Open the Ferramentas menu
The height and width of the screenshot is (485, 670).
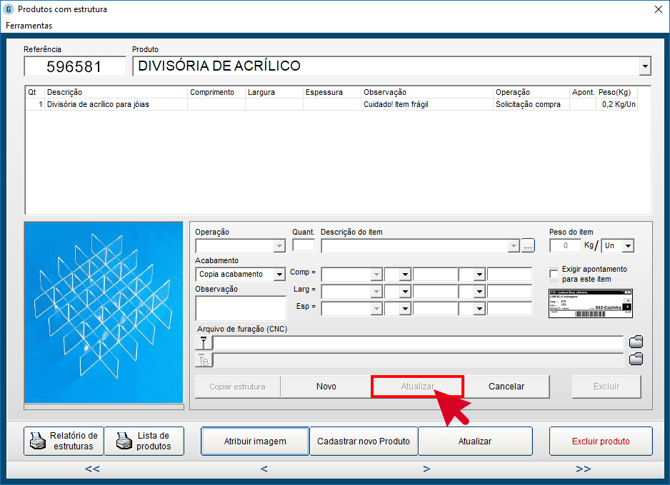coord(29,26)
